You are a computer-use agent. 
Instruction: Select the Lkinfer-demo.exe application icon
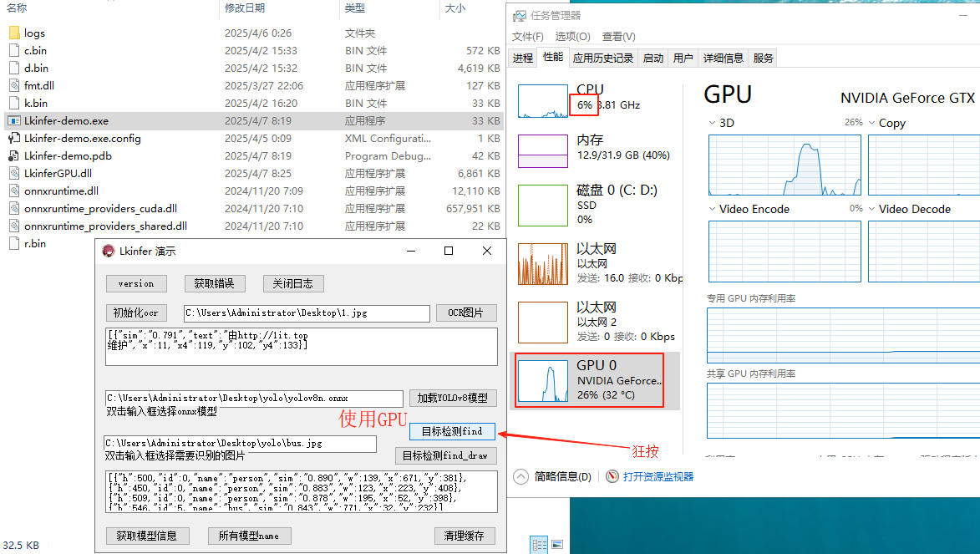coord(14,120)
